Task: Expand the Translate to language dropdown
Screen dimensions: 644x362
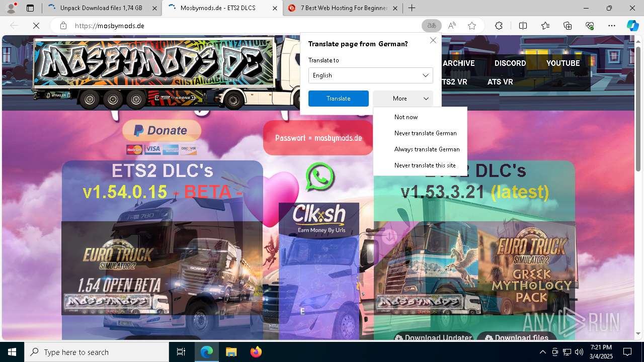Action: point(371,75)
